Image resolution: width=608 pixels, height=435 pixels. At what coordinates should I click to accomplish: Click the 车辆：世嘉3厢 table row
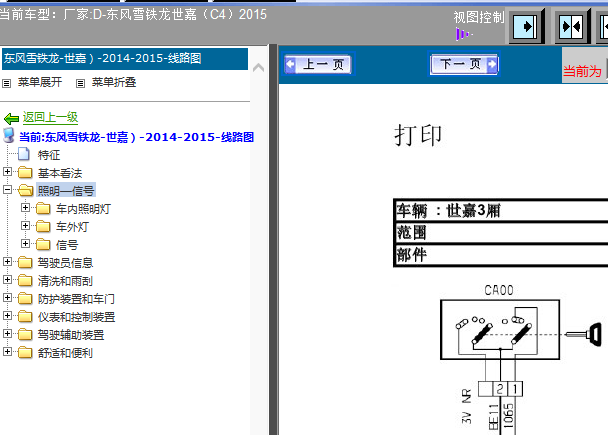click(x=501, y=211)
